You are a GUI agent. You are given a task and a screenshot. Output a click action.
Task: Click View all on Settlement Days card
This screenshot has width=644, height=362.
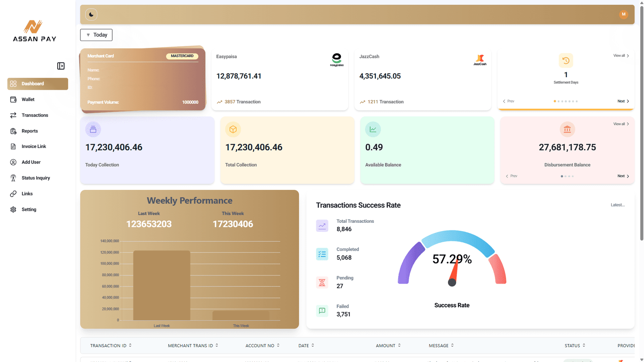621,56
